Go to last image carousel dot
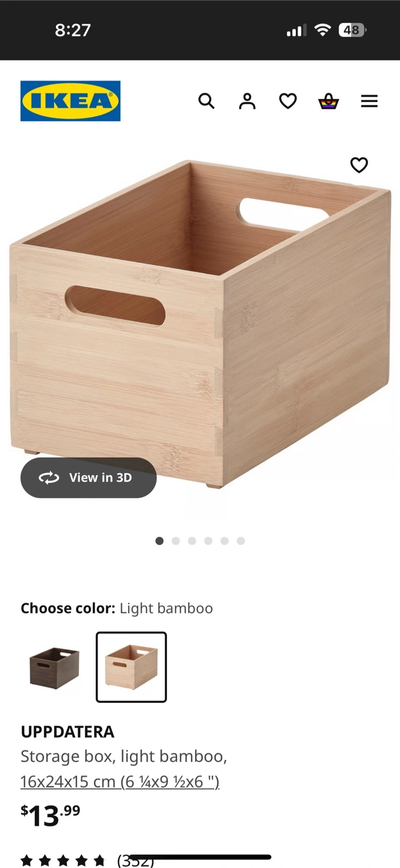400x868 pixels. tap(241, 541)
